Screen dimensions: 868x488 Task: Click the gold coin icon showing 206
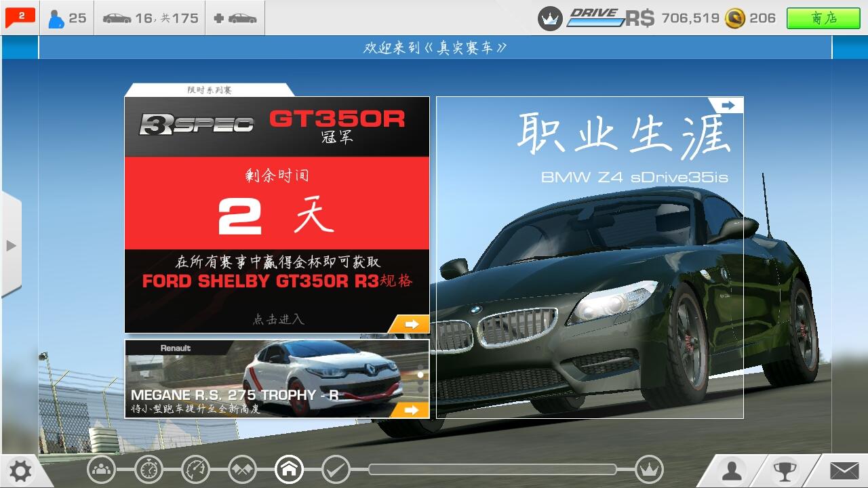pyautogui.click(x=735, y=18)
